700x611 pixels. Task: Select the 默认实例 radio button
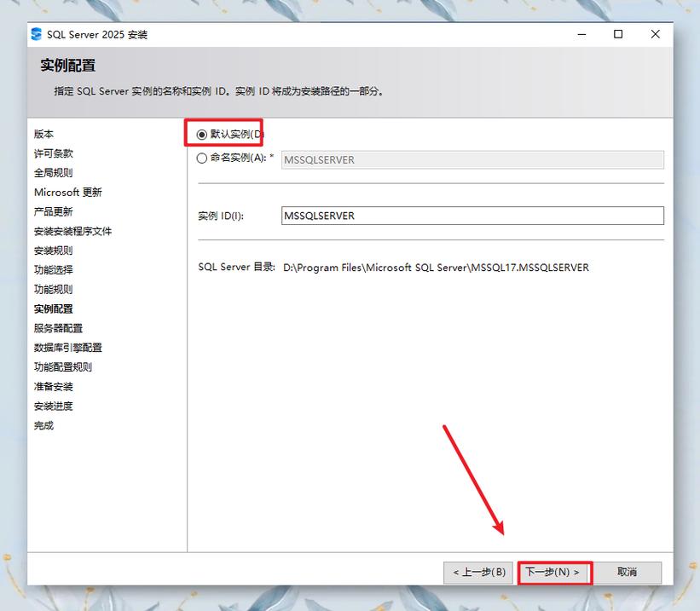pos(201,134)
